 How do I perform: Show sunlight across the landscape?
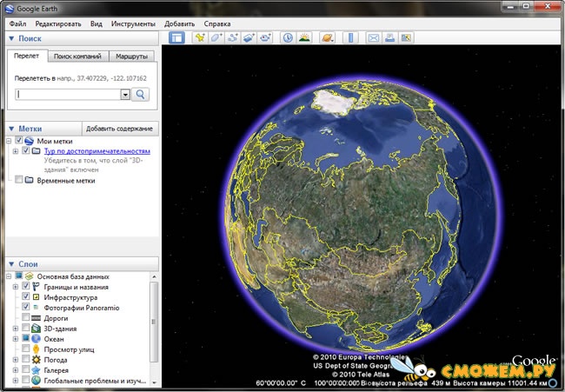[304, 37]
